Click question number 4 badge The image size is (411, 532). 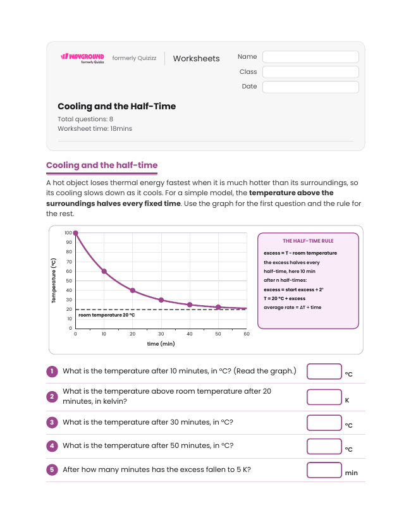pos(52,446)
